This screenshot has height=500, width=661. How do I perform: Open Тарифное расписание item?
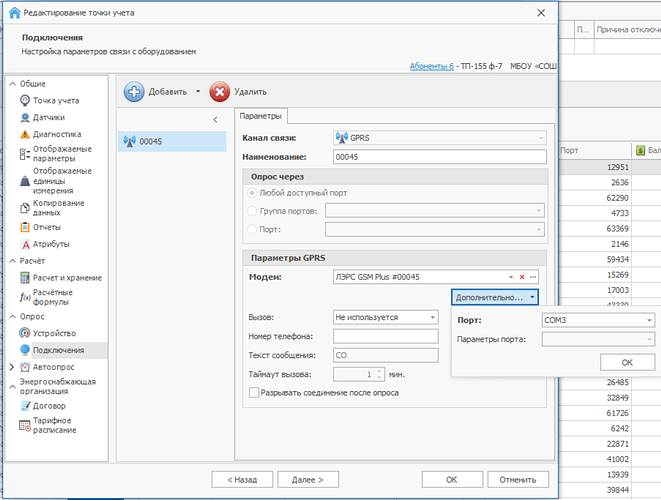click(x=48, y=425)
